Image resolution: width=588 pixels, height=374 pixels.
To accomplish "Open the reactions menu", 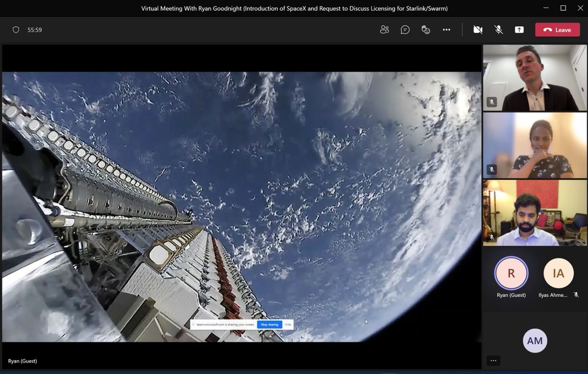I will pyautogui.click(x=426, y=30).
